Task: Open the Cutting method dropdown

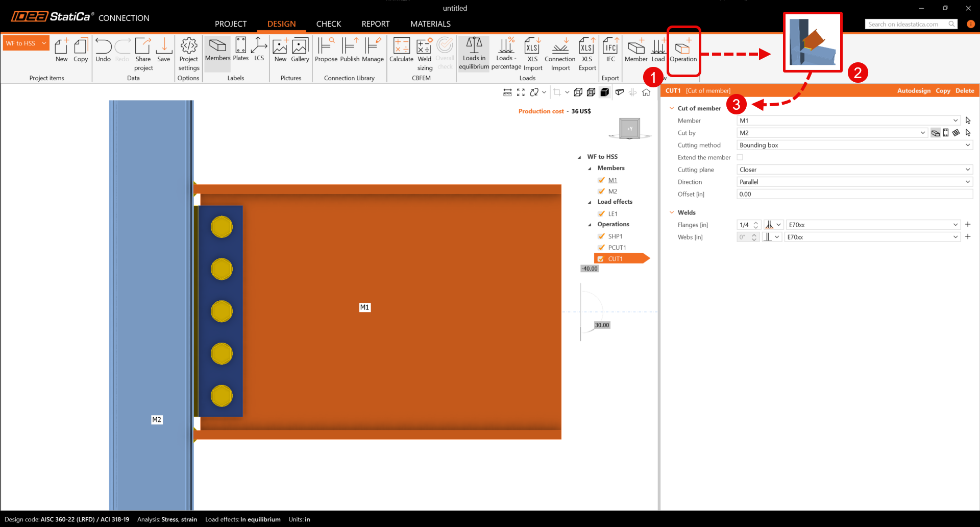Action: pyautogui.click(x=854, y=145)
